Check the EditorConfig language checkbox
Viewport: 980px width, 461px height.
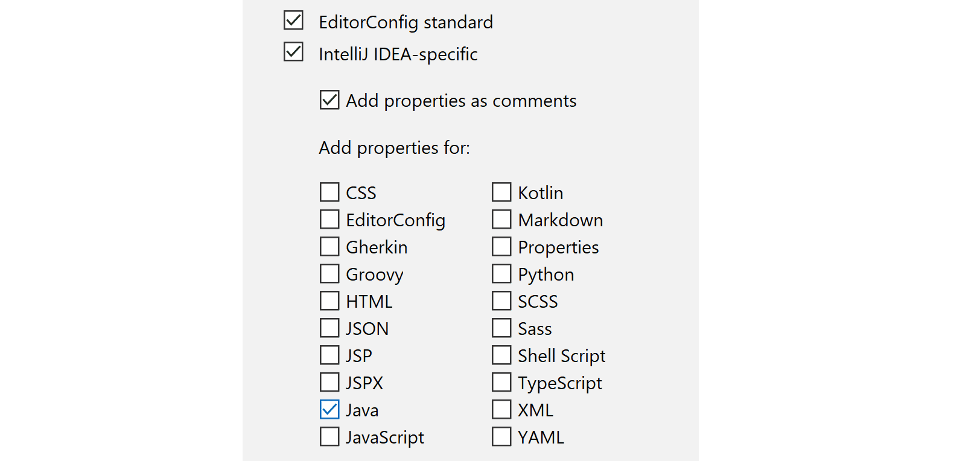329,220
